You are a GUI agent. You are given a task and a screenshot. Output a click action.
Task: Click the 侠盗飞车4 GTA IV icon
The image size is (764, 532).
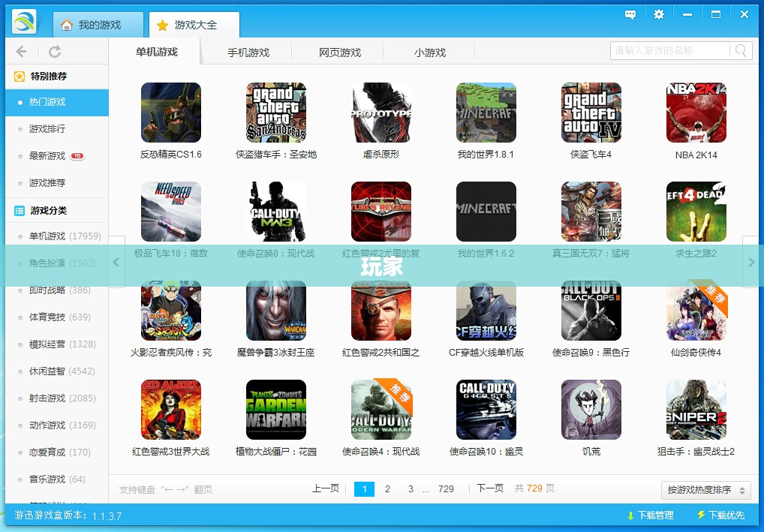pos(591,113)
